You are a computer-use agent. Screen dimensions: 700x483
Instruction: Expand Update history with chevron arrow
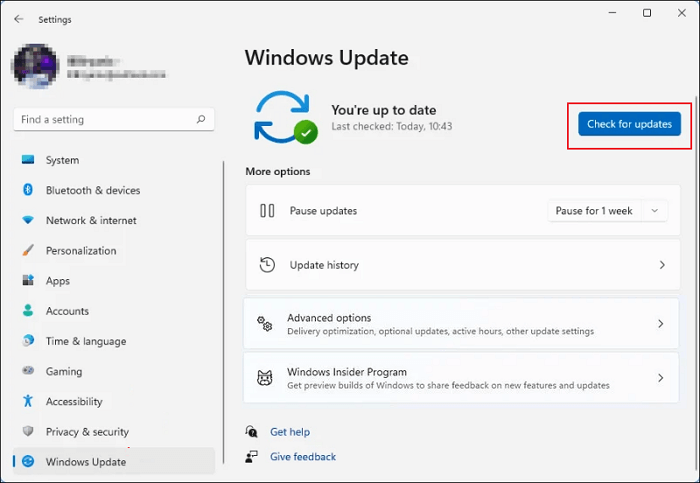(661, 265)
